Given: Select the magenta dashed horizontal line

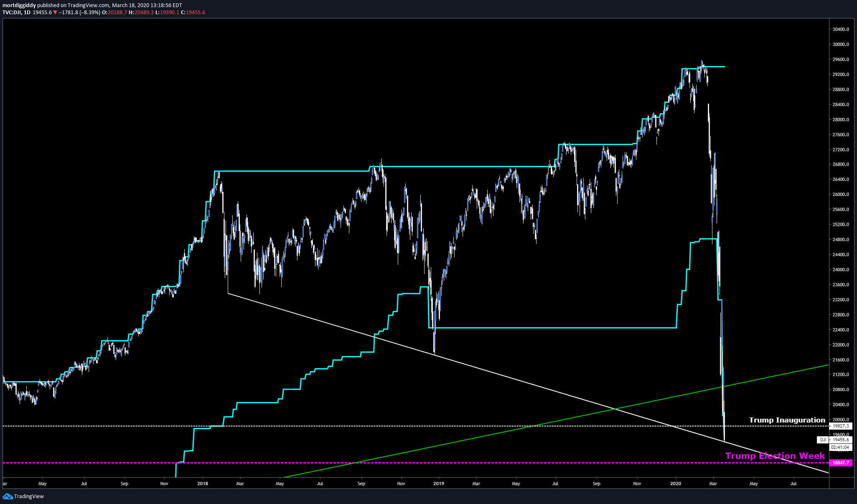Looking at the screenshot, I should tap(415, 463).
